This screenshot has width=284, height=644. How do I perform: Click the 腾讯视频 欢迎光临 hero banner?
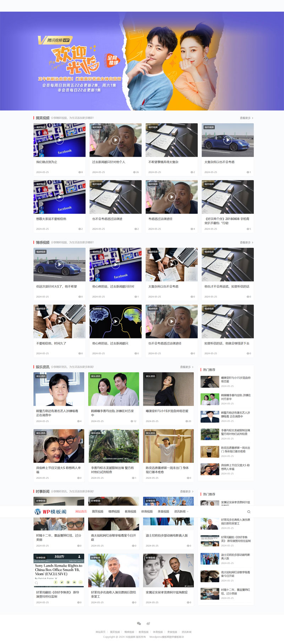pos(142,61)
